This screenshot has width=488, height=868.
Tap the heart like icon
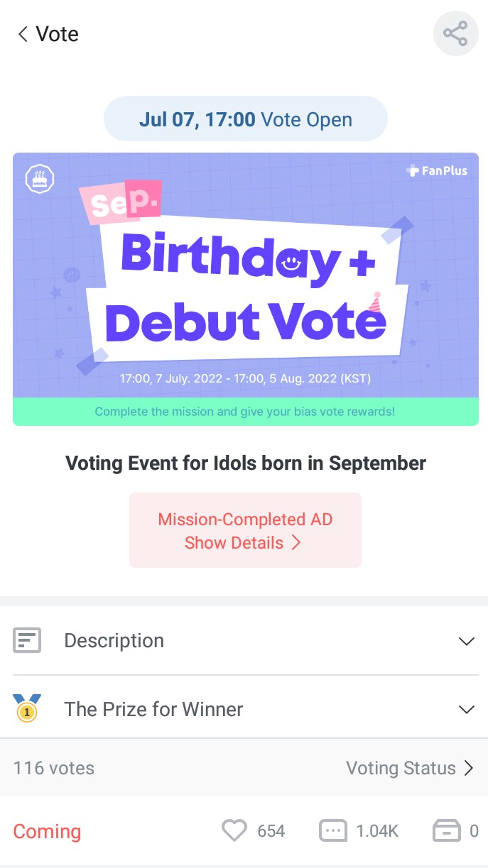pyautogui.click(x=234, y=831)
